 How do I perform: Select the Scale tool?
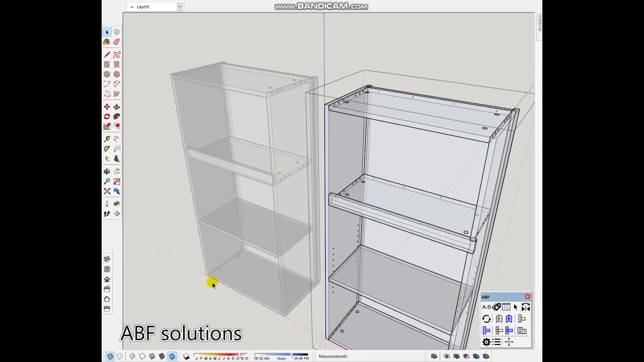(x=107, y=127)
